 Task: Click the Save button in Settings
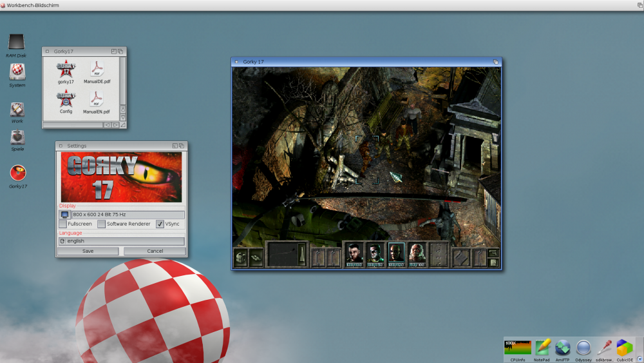(x=88, y=251)
